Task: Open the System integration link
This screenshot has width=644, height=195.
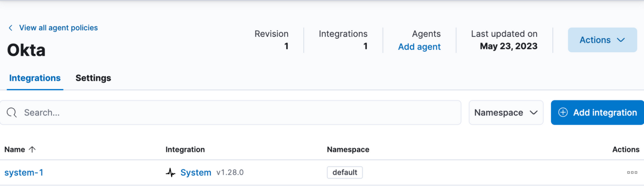Action: 195,173
